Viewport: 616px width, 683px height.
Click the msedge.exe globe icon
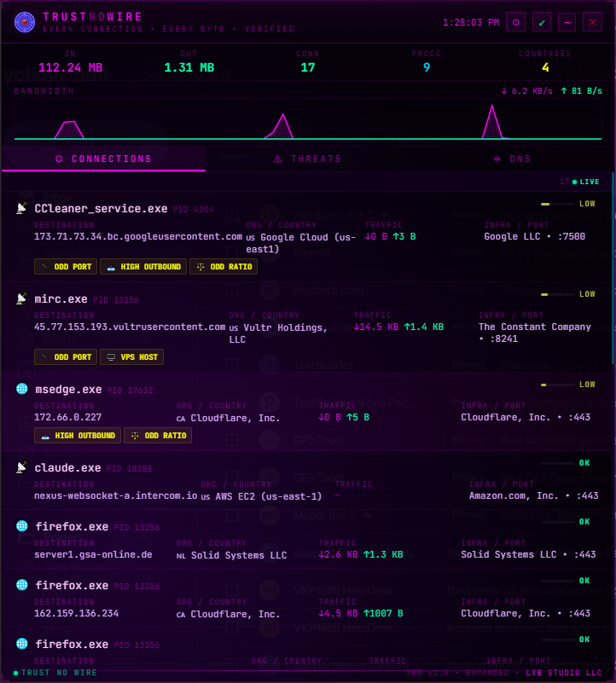22,389
